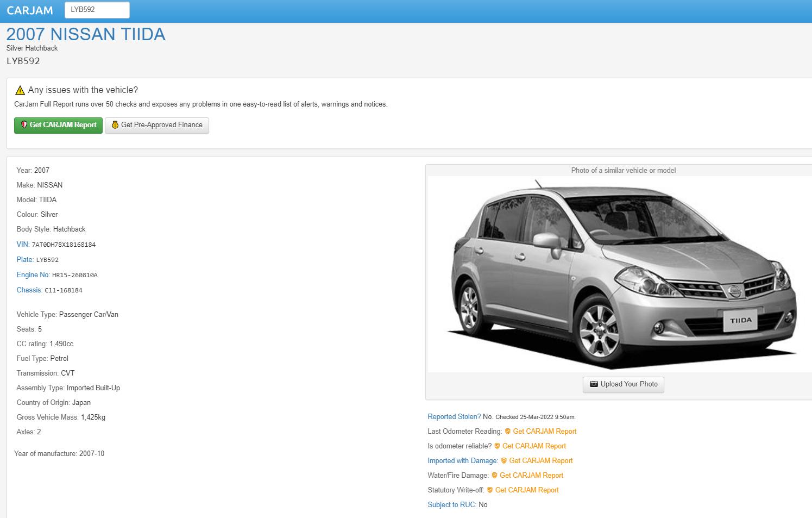The width and height of the screenshot is (812, 518).
Task: Click the camera icon on the upload button
Action: (594, 384)
